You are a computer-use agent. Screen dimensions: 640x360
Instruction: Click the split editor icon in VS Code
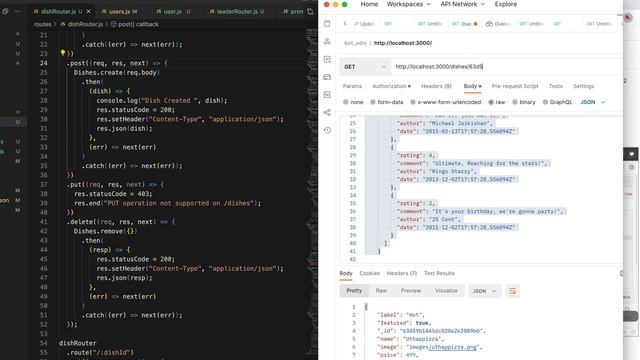310,11
